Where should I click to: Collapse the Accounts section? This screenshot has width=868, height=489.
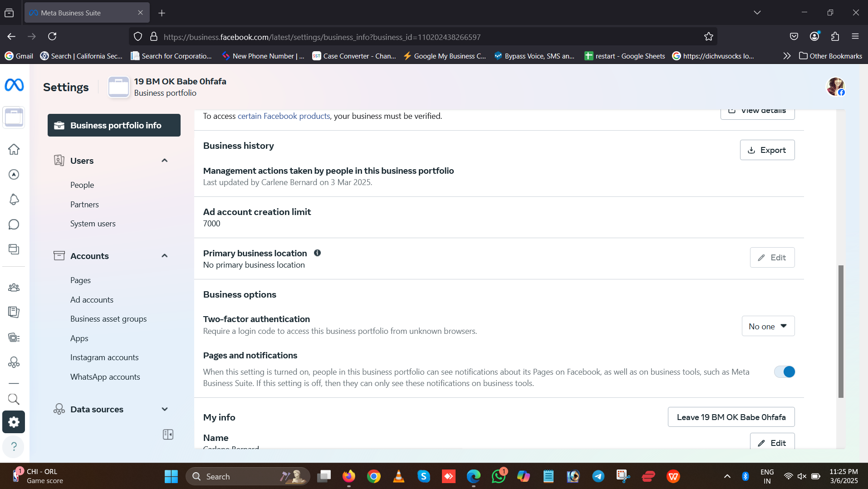(165, 256)
